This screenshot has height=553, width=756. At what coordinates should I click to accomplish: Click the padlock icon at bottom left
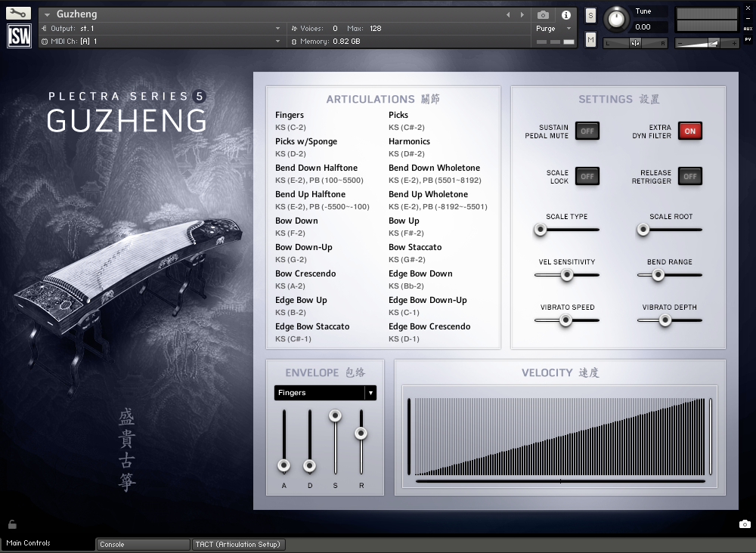tap(11, 524)
